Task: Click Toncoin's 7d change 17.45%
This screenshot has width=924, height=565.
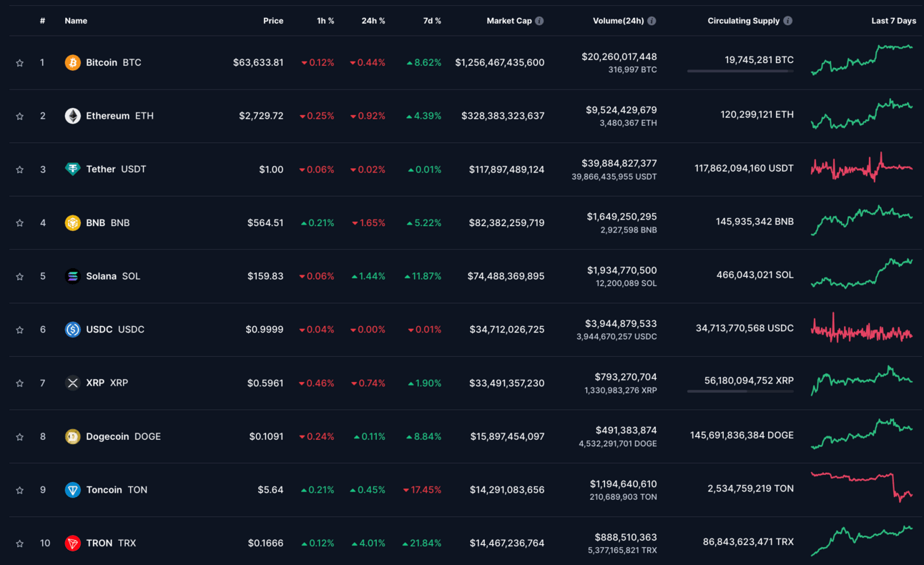Action: click(x=422, y=490)
